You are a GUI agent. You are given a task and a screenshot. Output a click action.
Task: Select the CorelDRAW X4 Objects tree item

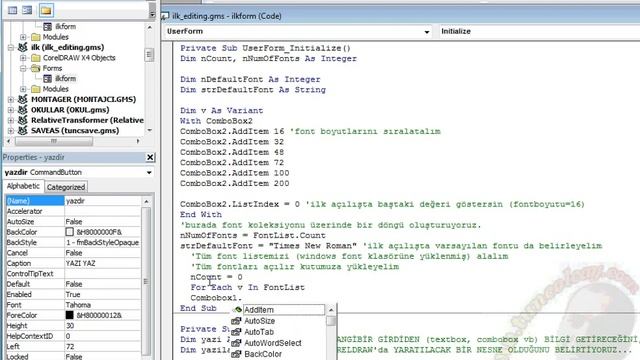pyautogui.click(x=79, y=58)
